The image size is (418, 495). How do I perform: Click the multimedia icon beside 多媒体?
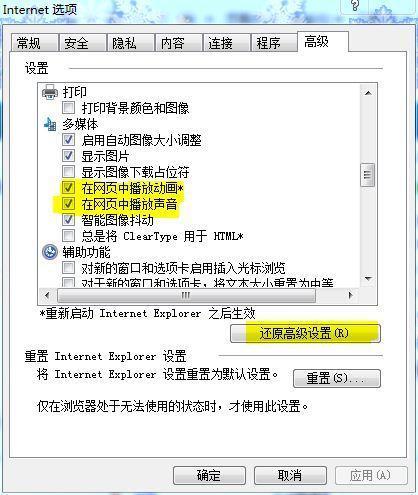tap(50, 124)
